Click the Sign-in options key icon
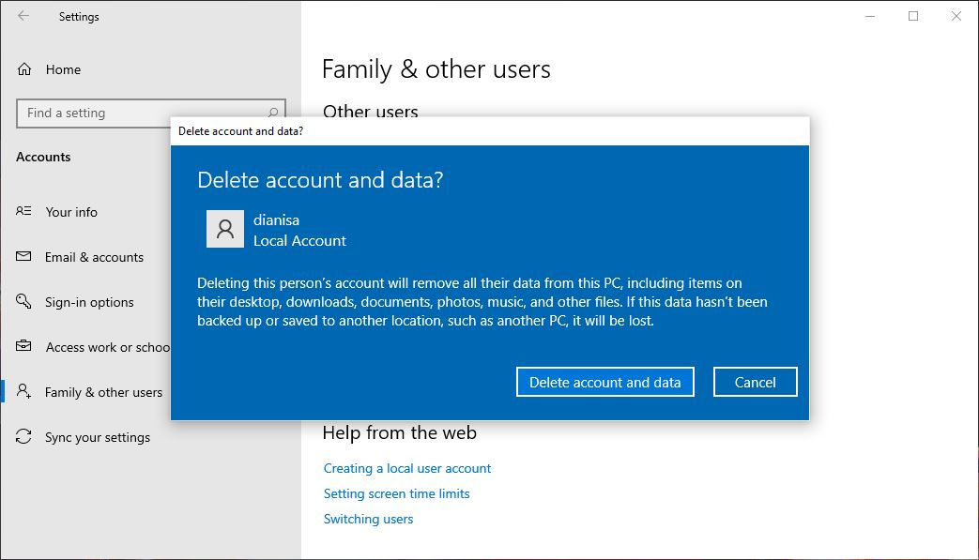This screenshot has height=560, width=979. (x=23, y=302)
